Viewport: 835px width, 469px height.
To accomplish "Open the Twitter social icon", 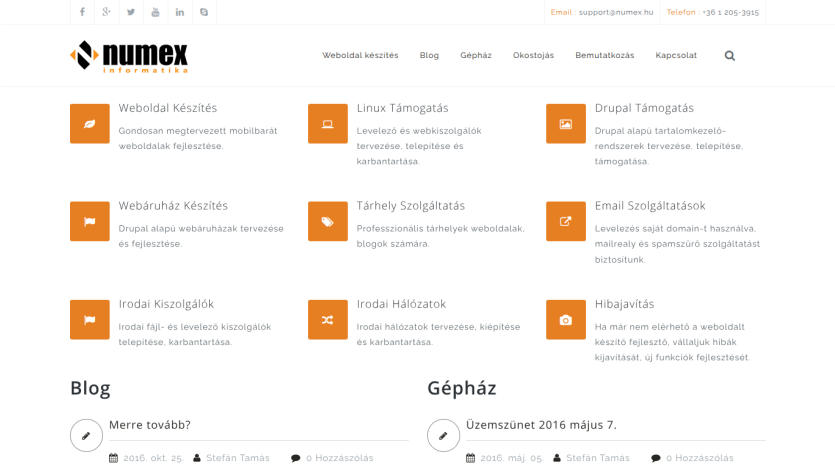I will tap(131, 12).
